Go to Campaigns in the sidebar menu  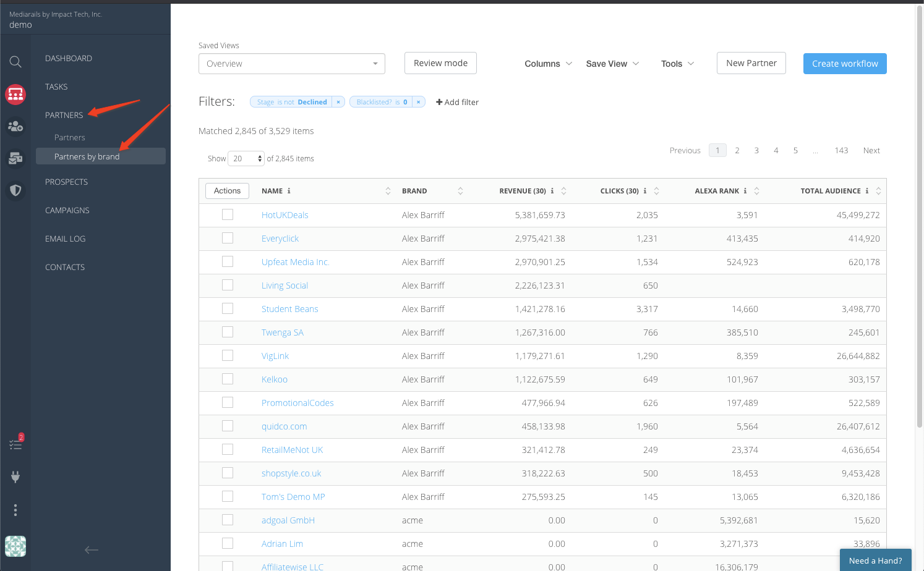(67, 210)
